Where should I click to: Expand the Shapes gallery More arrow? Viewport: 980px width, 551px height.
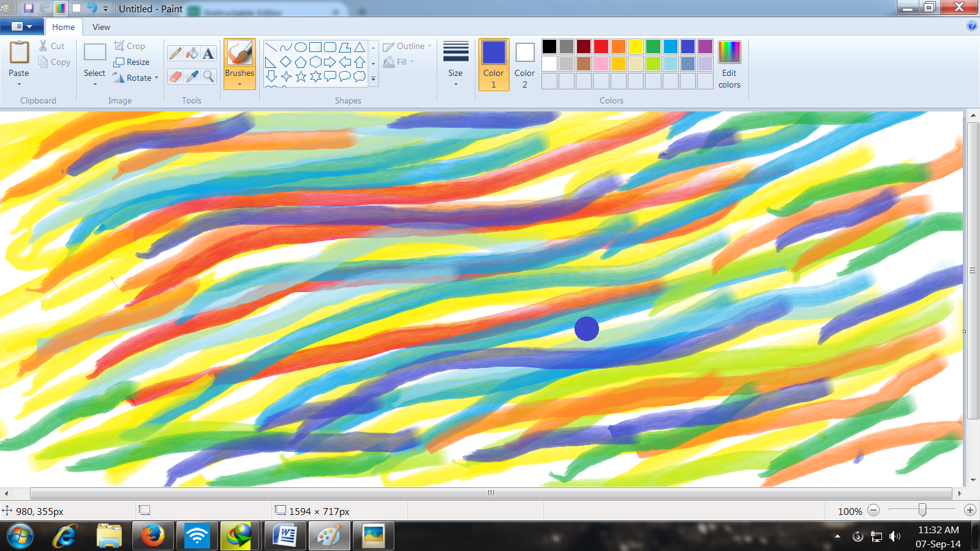click(x=373, y=79)
